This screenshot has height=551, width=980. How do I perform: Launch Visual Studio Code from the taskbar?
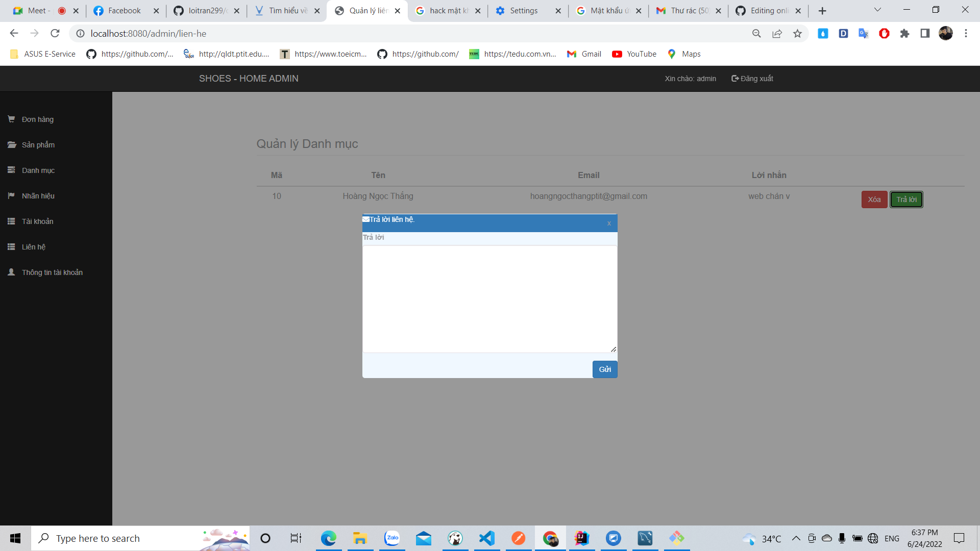click(x=486, y=538)
